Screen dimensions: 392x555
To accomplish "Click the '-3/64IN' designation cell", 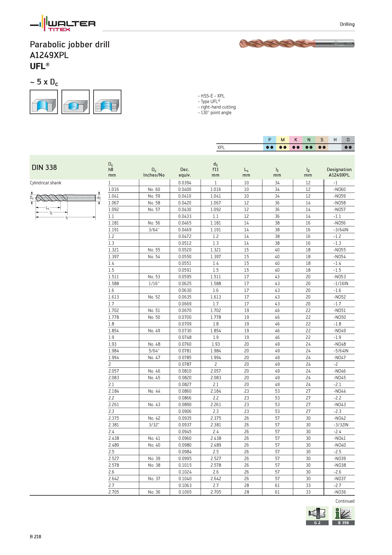I will 341,230.
